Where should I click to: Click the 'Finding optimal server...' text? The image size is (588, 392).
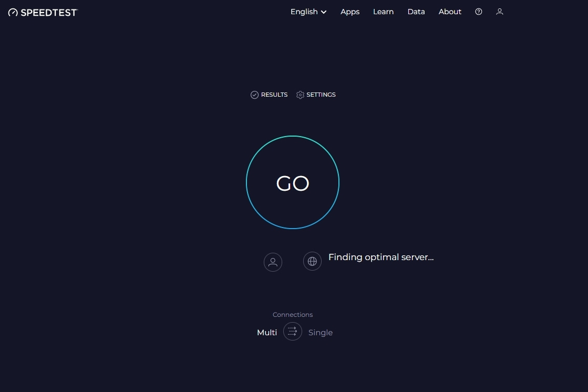click(x=380, y=257)
